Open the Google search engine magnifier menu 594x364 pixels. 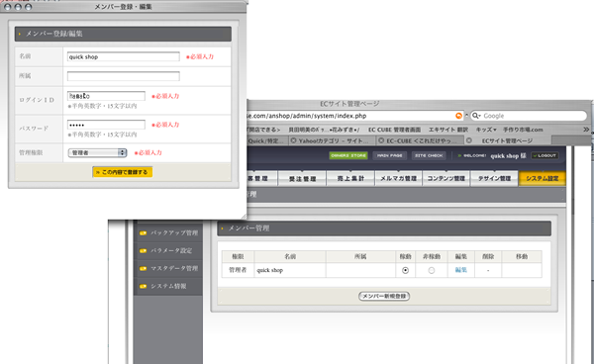point(476,116)
